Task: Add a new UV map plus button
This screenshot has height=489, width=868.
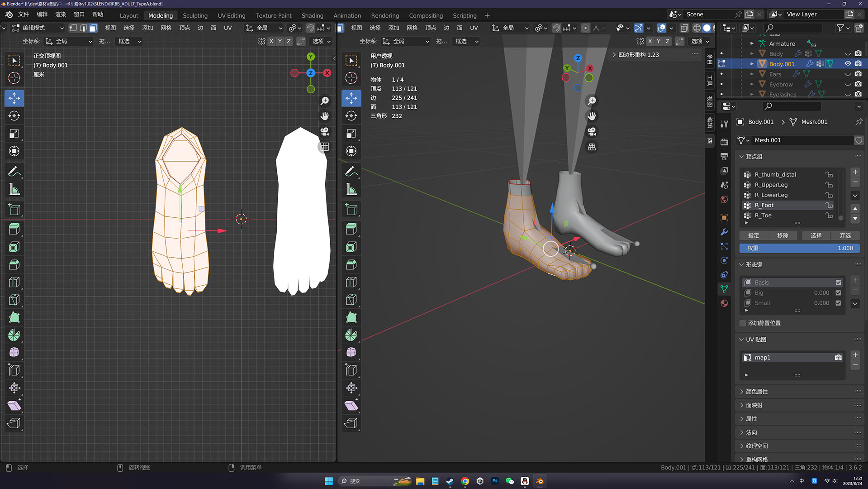Action: (855, 355)
